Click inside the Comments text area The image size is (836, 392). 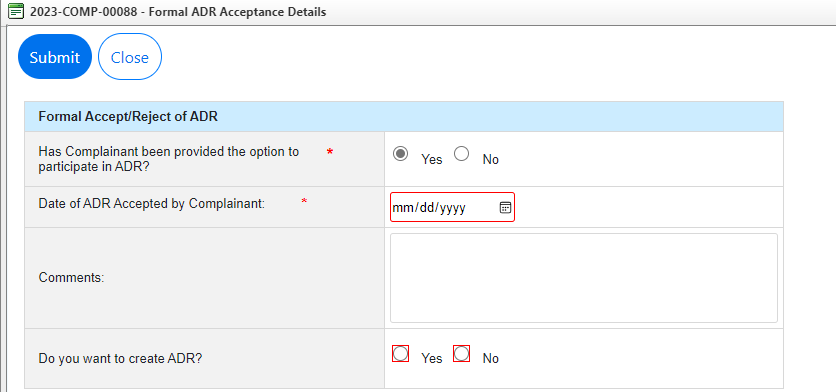click(x=584, y=278)
